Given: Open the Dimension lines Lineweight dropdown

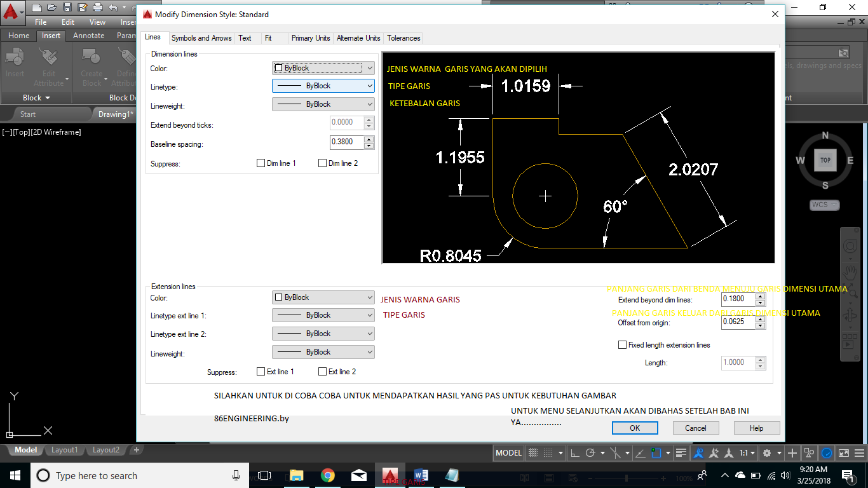Looking at the screenshot, I should [323, 104].
